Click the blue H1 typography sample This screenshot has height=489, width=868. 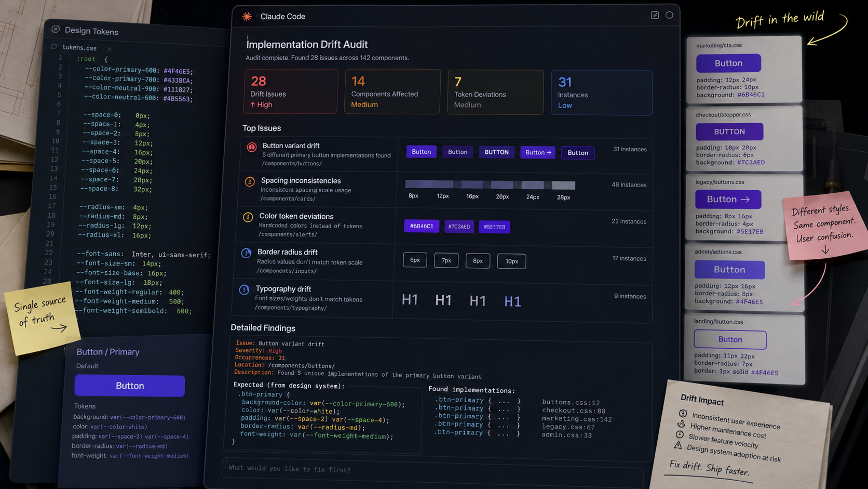pos(512,301)
